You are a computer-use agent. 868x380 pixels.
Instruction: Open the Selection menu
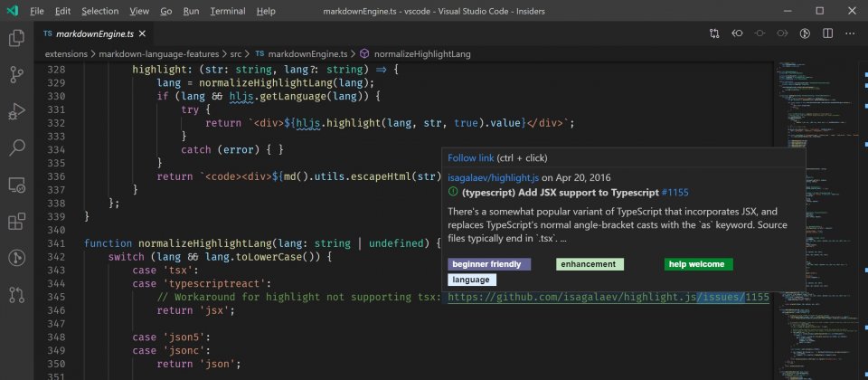(100, 11)
